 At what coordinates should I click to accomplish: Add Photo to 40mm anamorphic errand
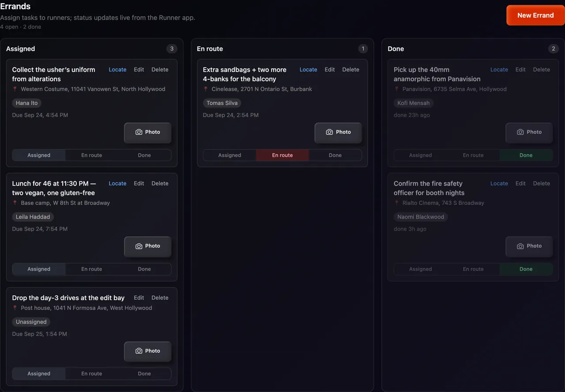pos(529,132)
